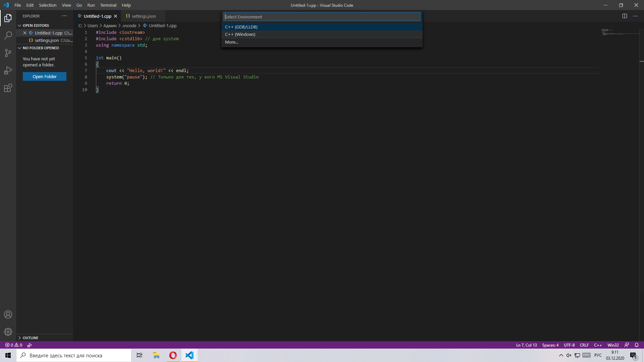Screen dimensions: 644x362
Task: Split the editor to the right
Action: [625, 16]
